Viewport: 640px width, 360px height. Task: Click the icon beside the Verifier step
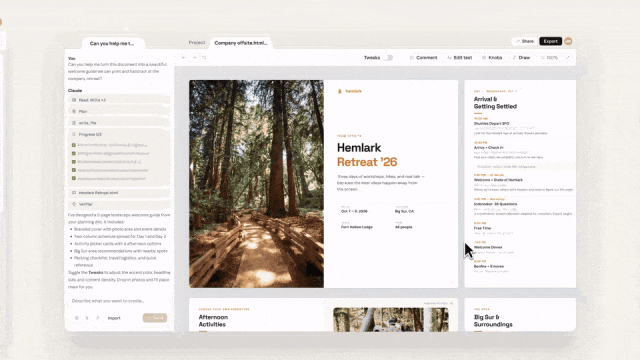[74, 204]
